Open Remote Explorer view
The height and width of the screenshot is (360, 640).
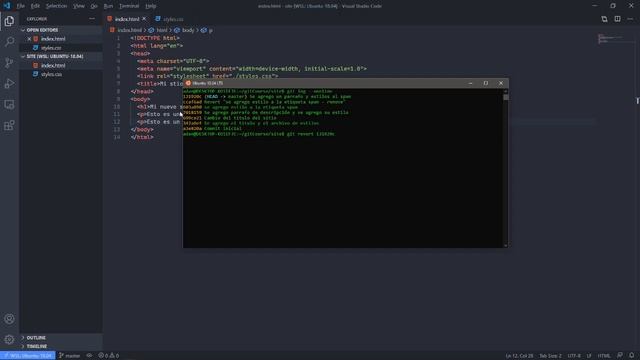9,104
